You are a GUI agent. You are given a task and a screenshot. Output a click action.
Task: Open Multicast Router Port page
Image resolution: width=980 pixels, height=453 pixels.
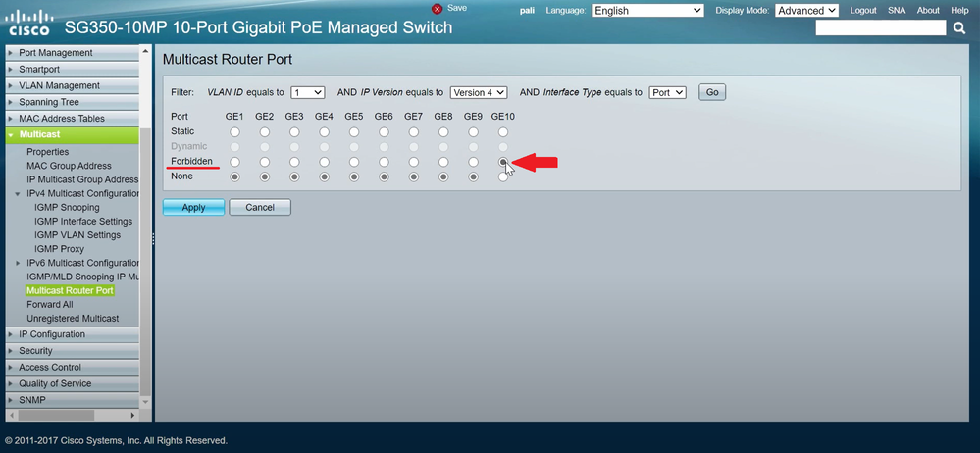[70, 290]
